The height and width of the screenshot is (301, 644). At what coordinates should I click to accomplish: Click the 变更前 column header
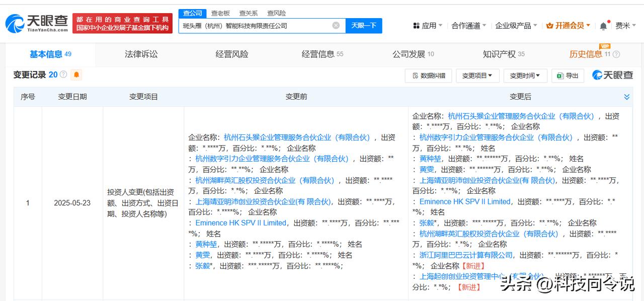pos(296,97)
